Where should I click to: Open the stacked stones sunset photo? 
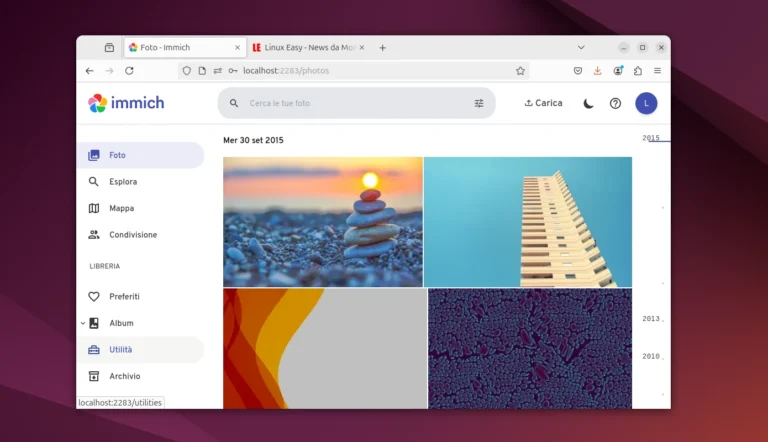[x=322, y=221]
